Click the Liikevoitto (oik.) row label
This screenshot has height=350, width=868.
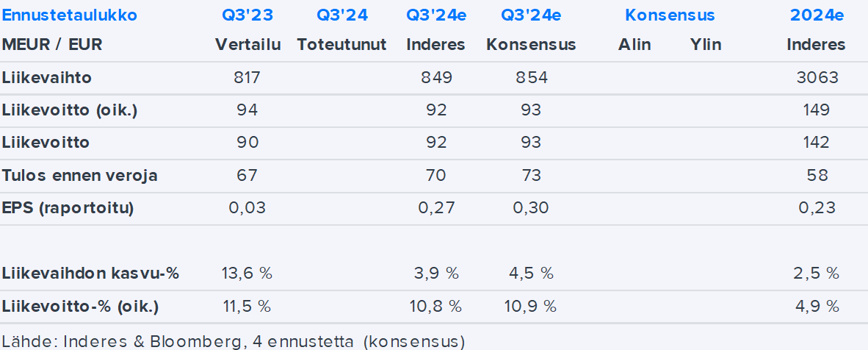[70, 110]
